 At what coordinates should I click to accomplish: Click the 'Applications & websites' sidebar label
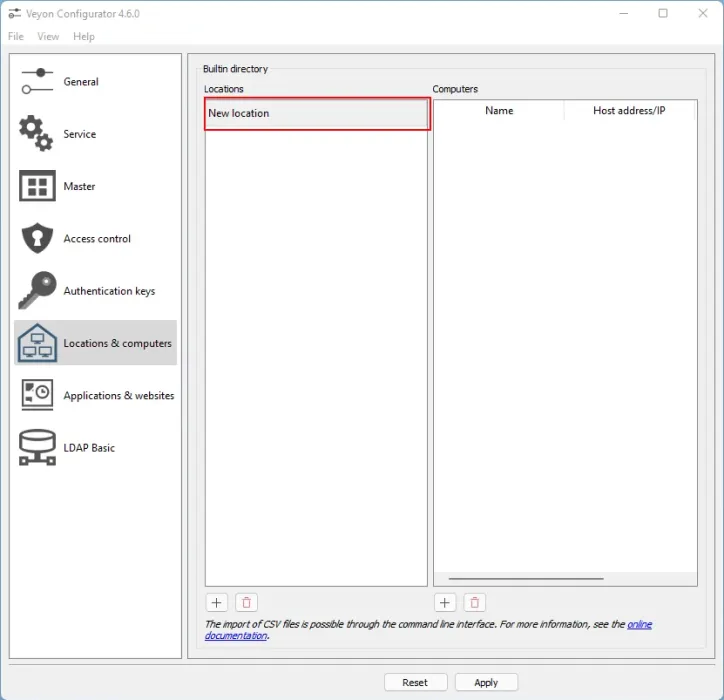coord(119,396)
